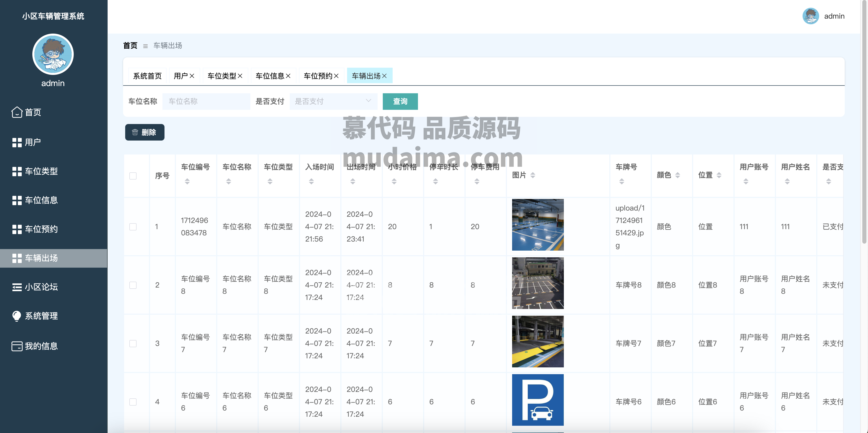868x433 pixels.
Task: Sort by 入场时间 column arrows
Action: pos(311,181)
